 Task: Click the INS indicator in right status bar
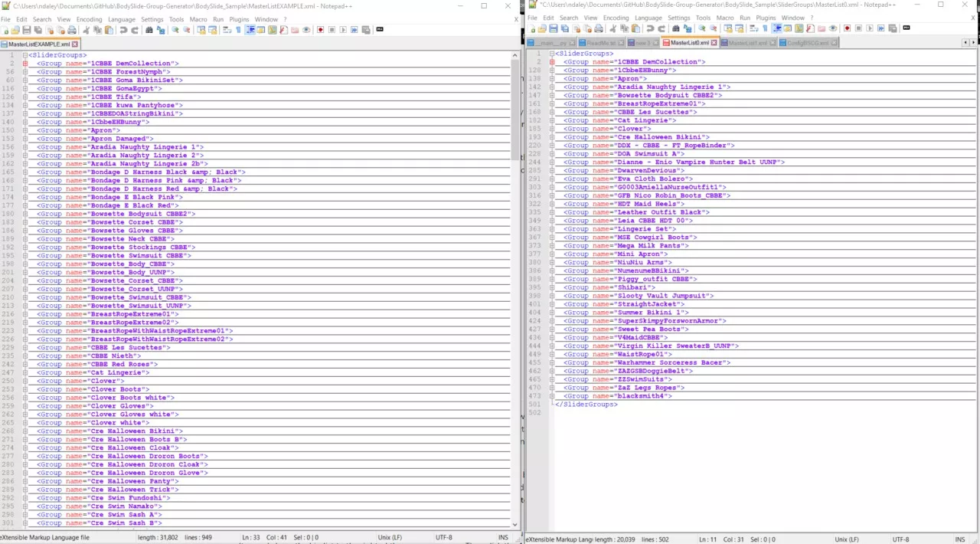point(959,539)
